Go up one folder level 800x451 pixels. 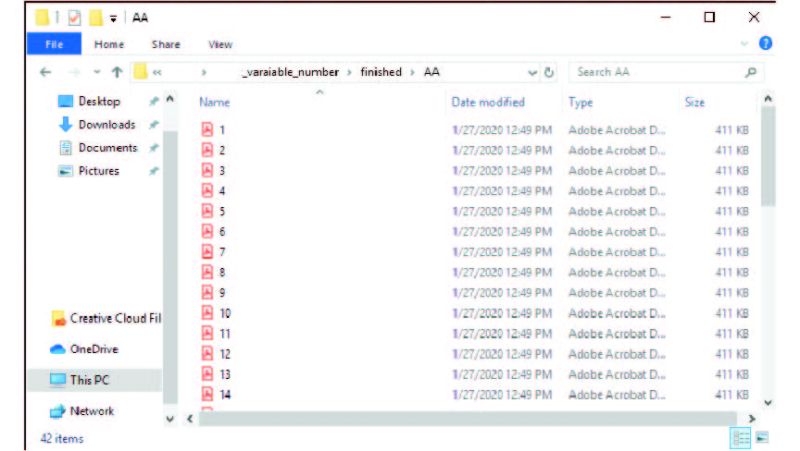(117, 72)
